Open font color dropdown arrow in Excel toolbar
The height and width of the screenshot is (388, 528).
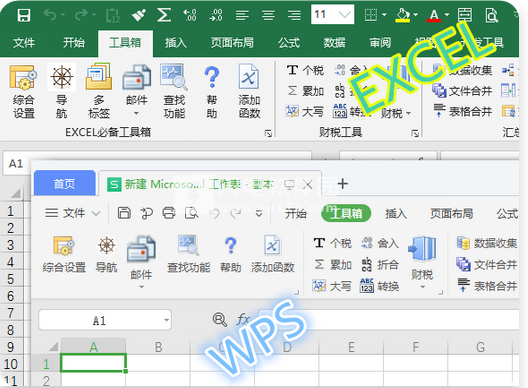click(x=447, y=15)
